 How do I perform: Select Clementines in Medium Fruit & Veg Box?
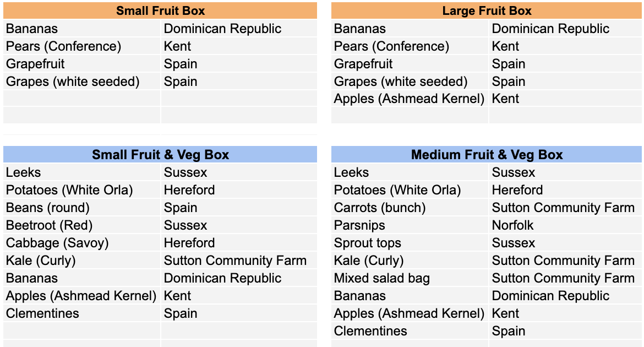click(x=410, y=331)
